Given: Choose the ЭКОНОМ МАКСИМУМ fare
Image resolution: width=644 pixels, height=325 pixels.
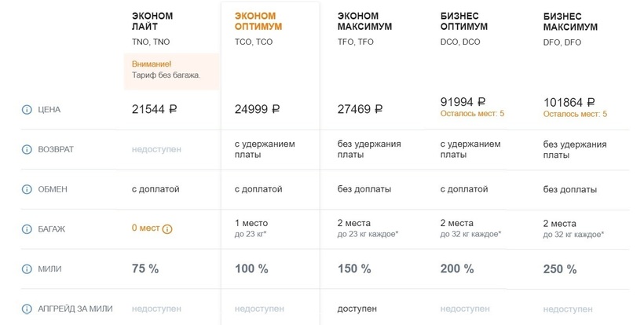Looking at the screenshot, I should [364, 21].
